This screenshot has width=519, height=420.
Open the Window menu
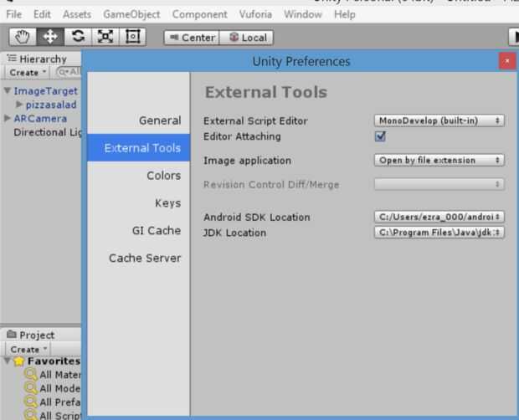303,14
